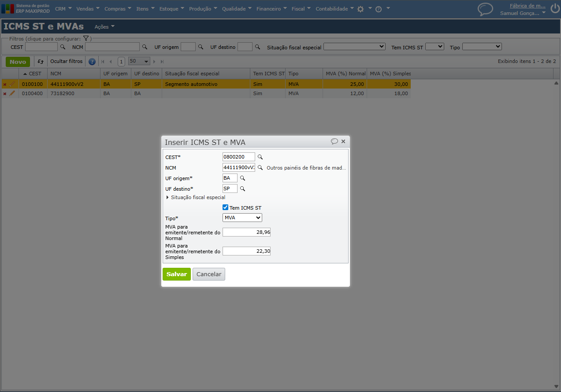Toggle the Tem ICMS ST checkbox
Image resolution: width=561 pixels, height=392 pixels.
pos(225,207)
